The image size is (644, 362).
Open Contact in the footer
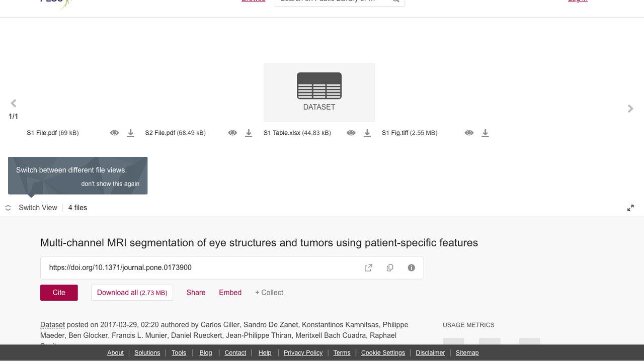point(235,353)
